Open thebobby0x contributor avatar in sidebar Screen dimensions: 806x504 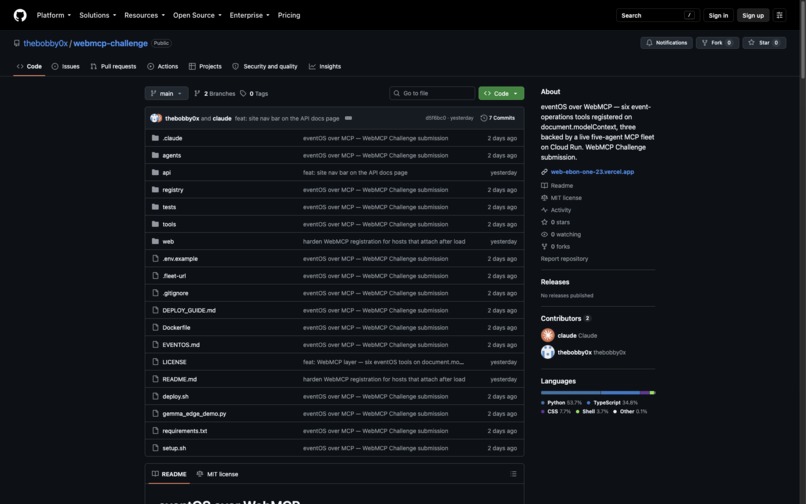[547, 352]
